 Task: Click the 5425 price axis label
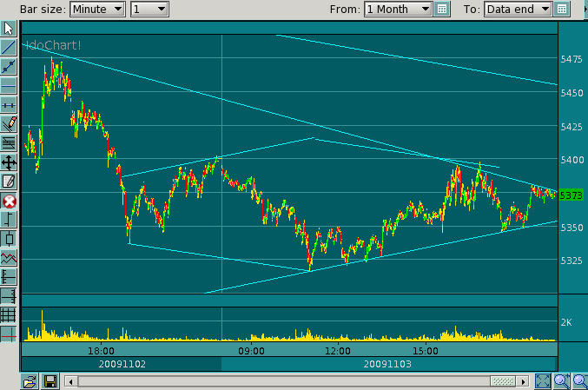click(571, 127)
